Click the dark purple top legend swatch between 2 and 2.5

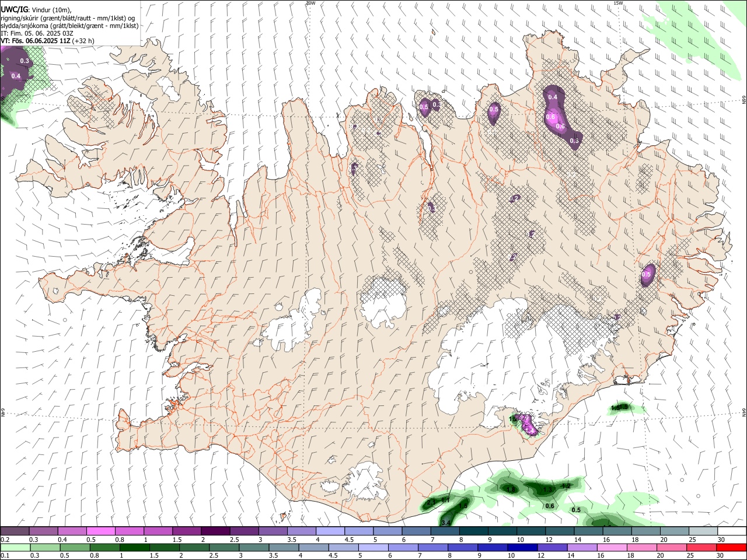tap(216, 531)
